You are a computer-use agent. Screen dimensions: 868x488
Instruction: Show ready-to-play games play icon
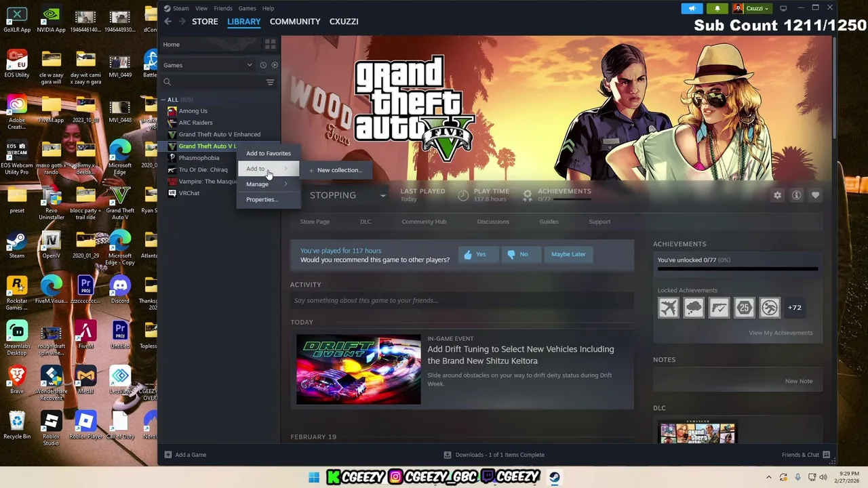point(275,65)
